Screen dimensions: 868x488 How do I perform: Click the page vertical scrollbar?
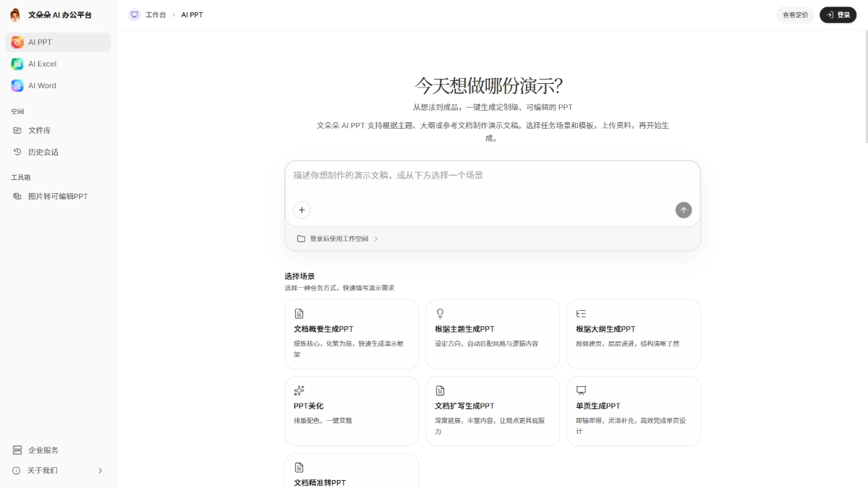[x=865, y=87]
